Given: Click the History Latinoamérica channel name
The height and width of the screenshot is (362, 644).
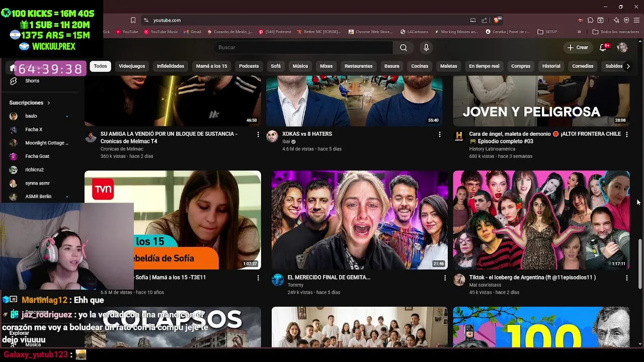Looking at the screenshot, I should point(492,149).
